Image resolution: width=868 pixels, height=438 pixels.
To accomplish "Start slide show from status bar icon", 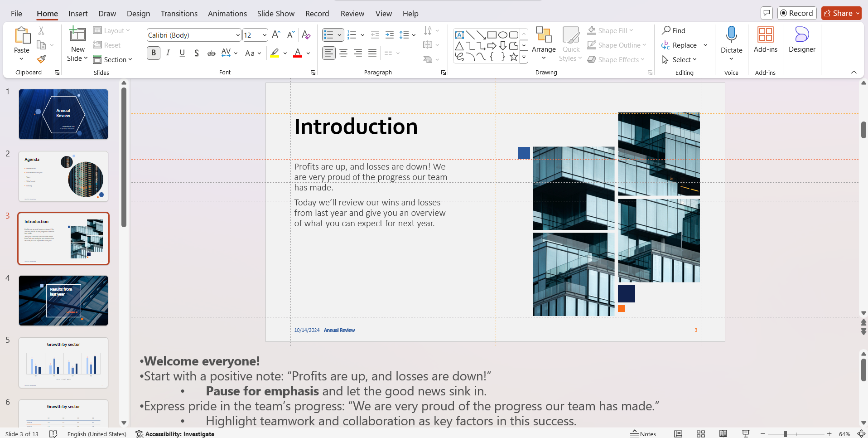I will click(746, 434).
